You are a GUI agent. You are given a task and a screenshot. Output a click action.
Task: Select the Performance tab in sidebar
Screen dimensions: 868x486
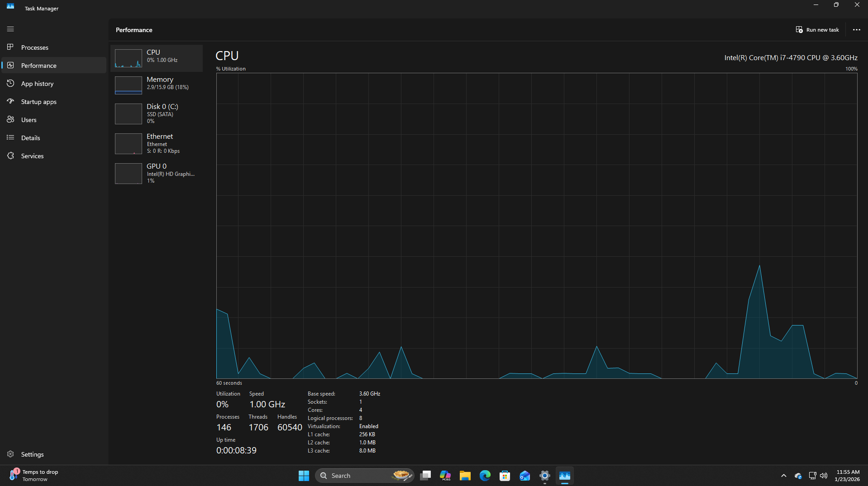[38, 66]
